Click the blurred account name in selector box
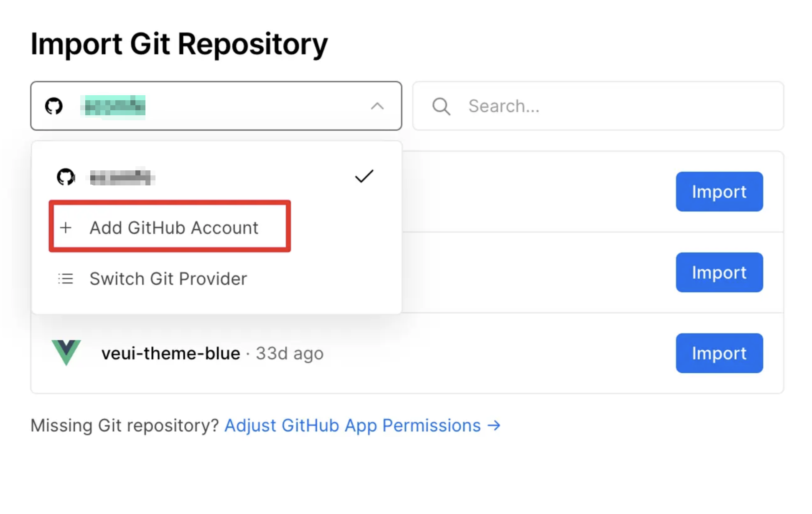 pyautogui.click(x=113, y=106)
